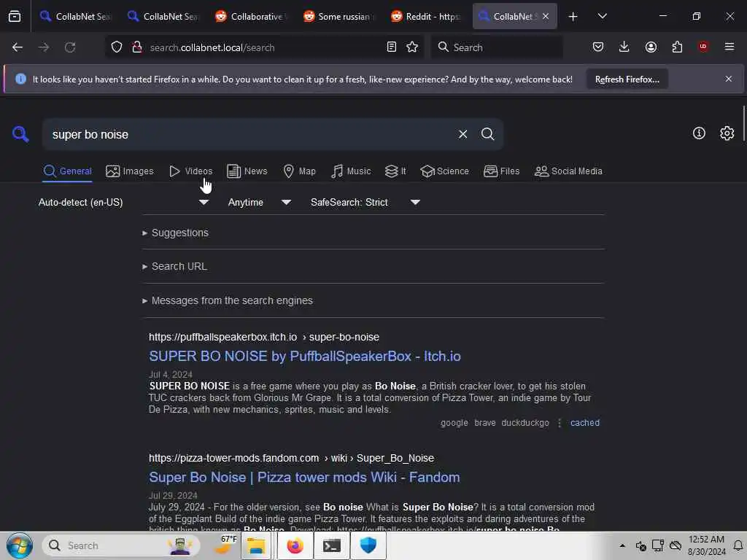Screen dimensions: 747x560
Task: Open the Firefox hamburger menu
Action: click(729, 47)
